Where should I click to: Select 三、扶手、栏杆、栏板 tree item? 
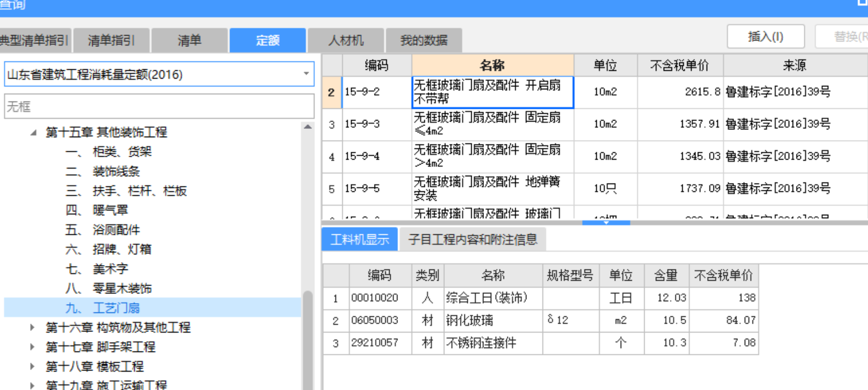[x=126, y=191]
